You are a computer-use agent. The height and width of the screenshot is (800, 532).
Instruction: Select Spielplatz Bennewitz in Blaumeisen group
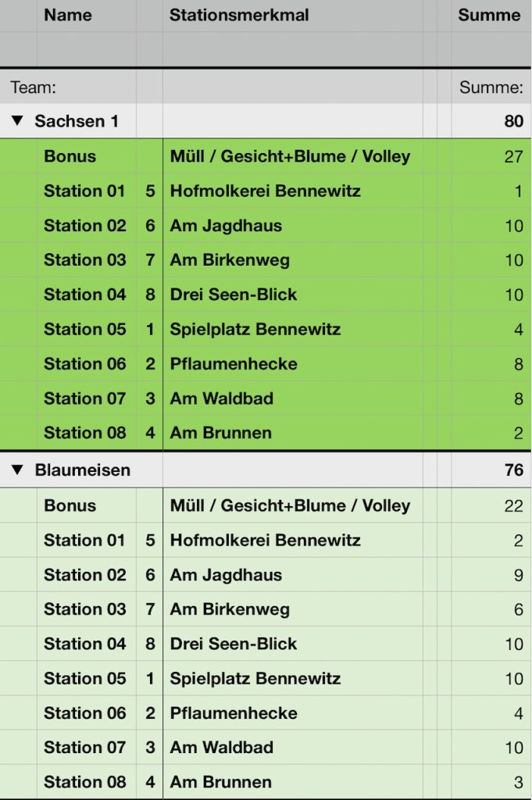click(x=255, y=678)
